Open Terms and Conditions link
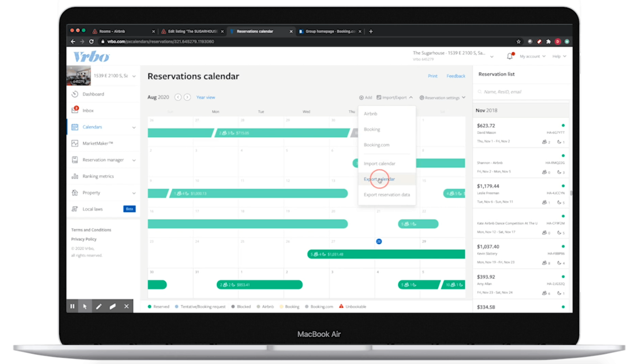639x364 pixels. [91, 230]
